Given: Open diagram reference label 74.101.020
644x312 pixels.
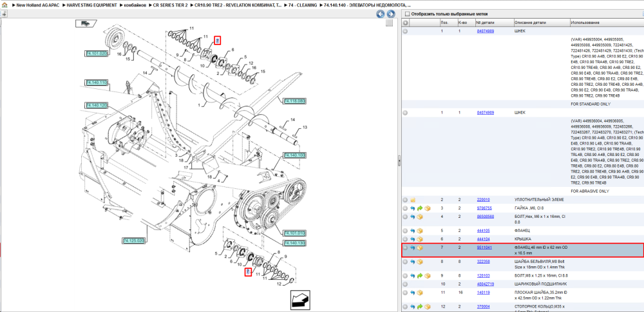Looking at the screenshot, I should 97,54.
